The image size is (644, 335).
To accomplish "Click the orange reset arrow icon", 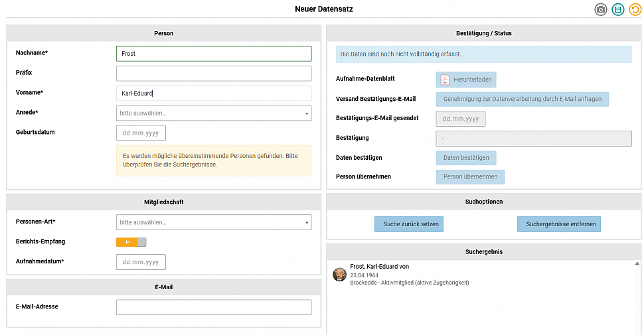I will pos(635,9).
